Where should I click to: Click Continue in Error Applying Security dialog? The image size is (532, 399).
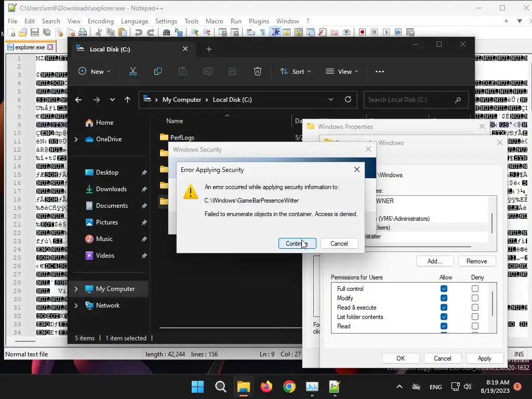coord(297,244)
